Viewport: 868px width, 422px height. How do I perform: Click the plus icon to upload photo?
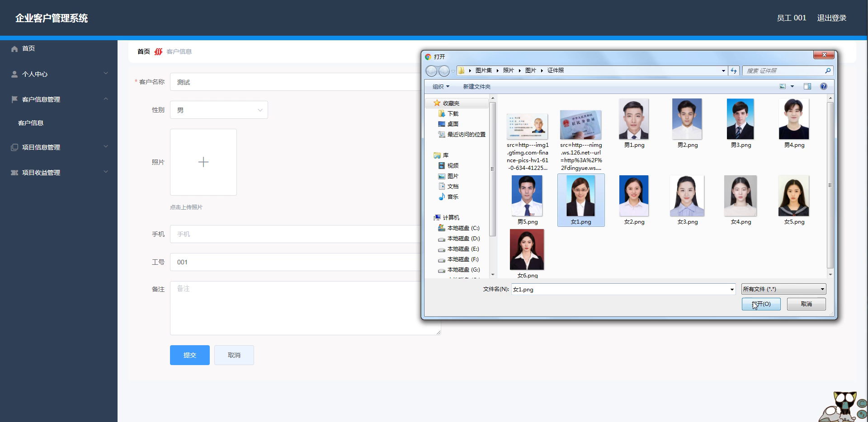tap(203, 162)
